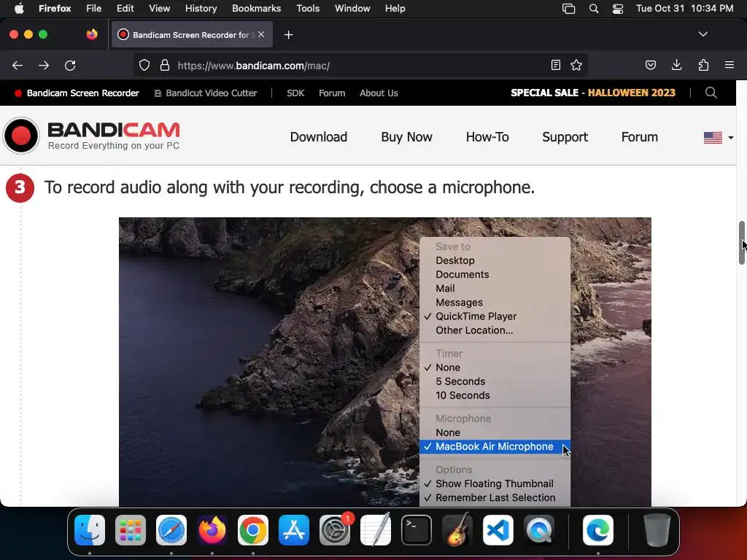Open the About Us link
The height and width of the screenshot is (560, 747).
379,93
